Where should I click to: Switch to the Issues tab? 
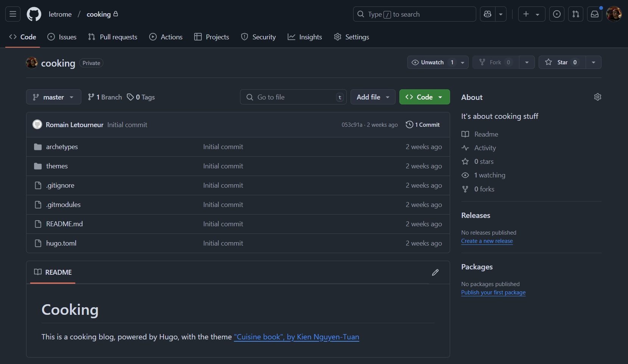[x=62, y=37]
